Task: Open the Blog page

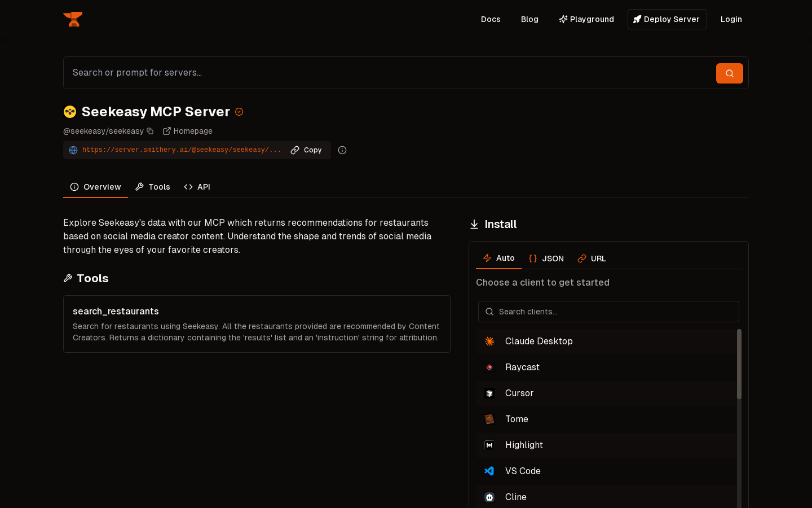Action: point(529,19)
